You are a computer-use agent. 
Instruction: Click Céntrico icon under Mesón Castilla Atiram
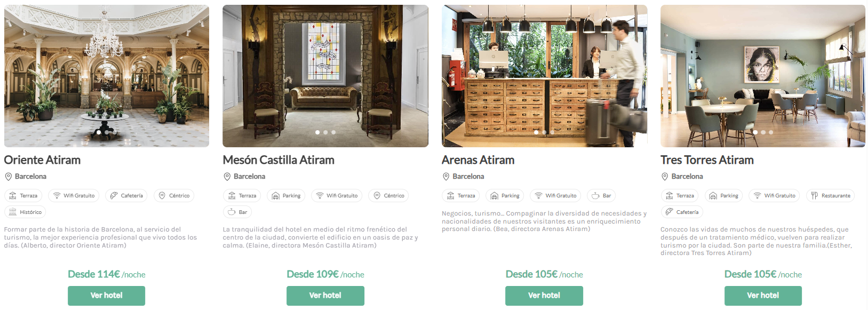coord(377,196)
